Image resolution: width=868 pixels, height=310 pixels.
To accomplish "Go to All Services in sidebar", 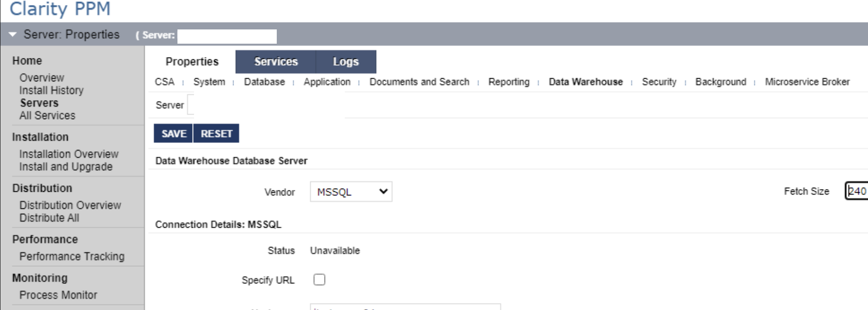I will [47, 115].
